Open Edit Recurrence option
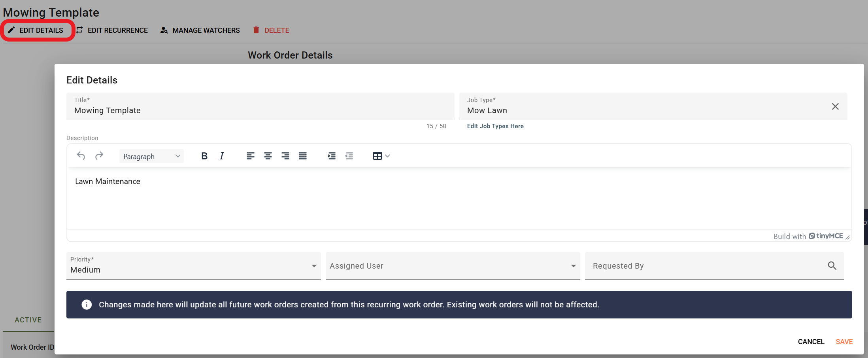 coord(112,30)
